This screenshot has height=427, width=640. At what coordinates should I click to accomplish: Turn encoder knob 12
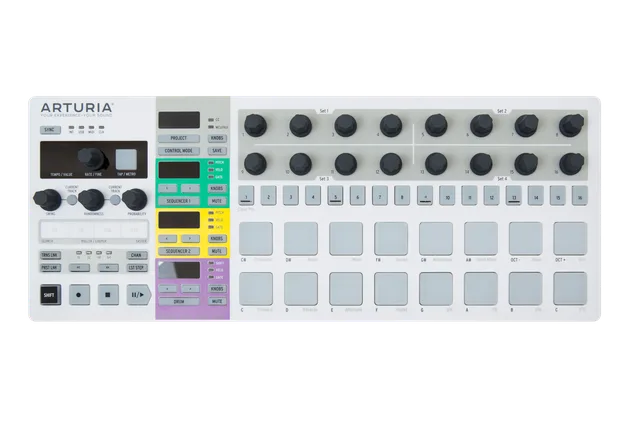tap(391, 164)
